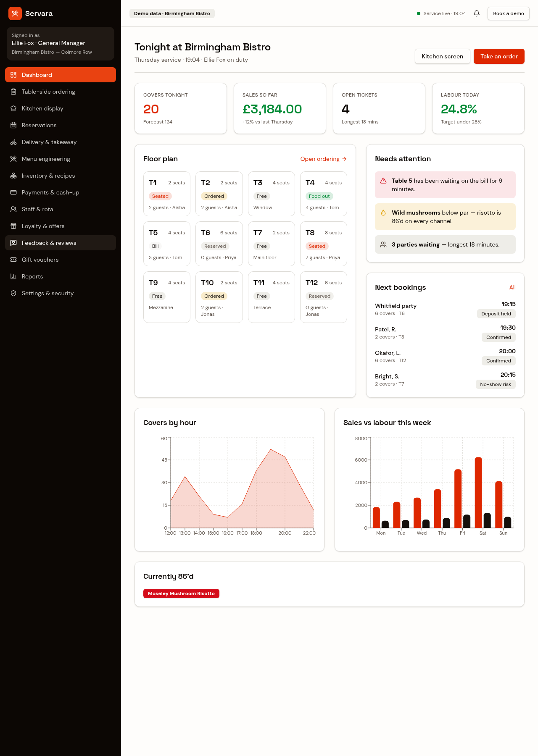538x756 pixels.
Task: Click 3 parties waiting notice
Action: click(445, 244)
